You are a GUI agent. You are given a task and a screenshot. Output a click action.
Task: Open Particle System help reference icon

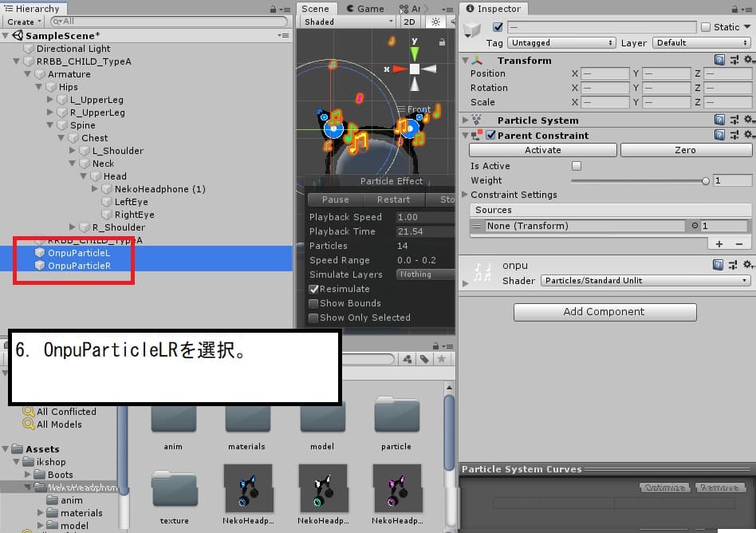(x=719, y=120)
